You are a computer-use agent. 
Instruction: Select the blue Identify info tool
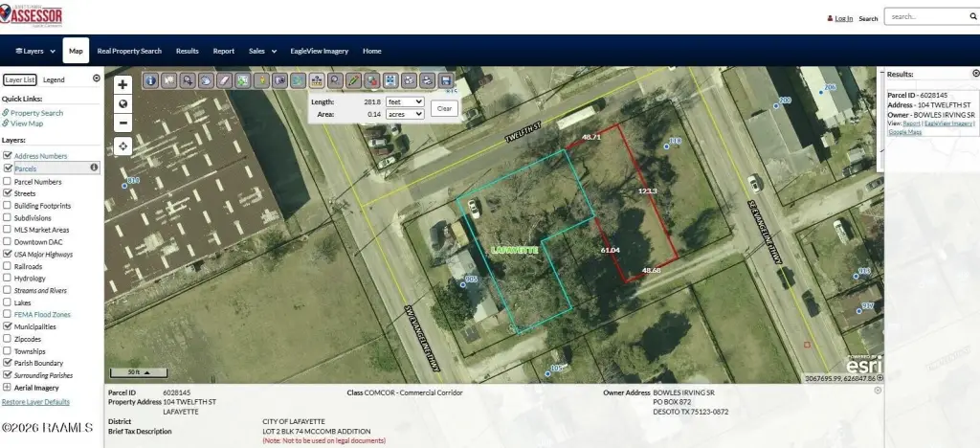pos(150,80)
